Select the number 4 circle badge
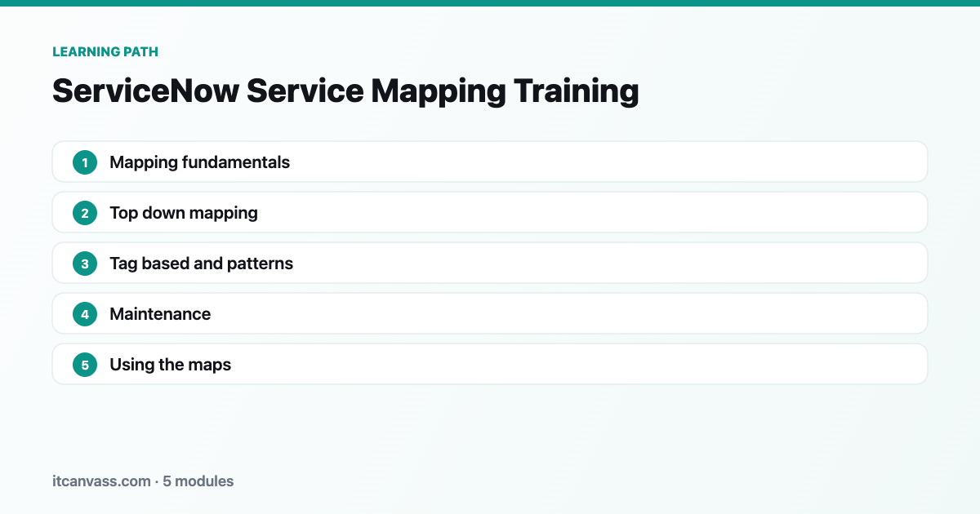Viewport: 980px width, 514px height. [85, 314]
